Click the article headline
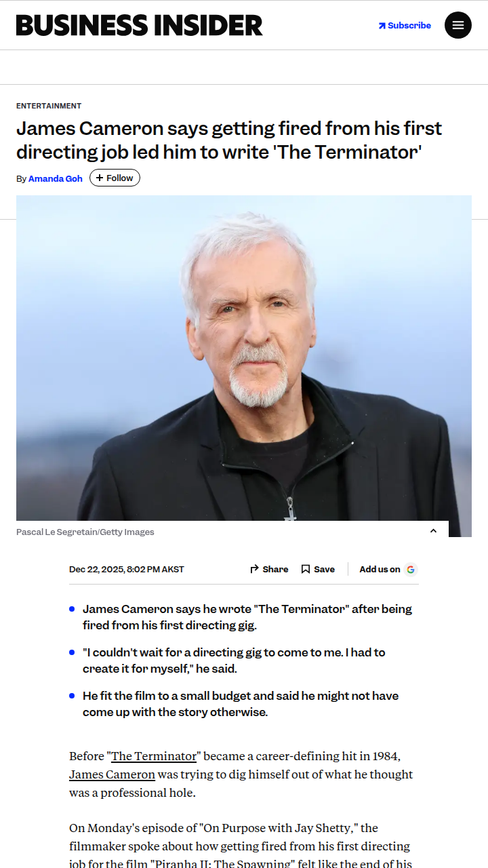Viewport: 488px width, 868px height. pyautogui.click(x=229, y=140)
